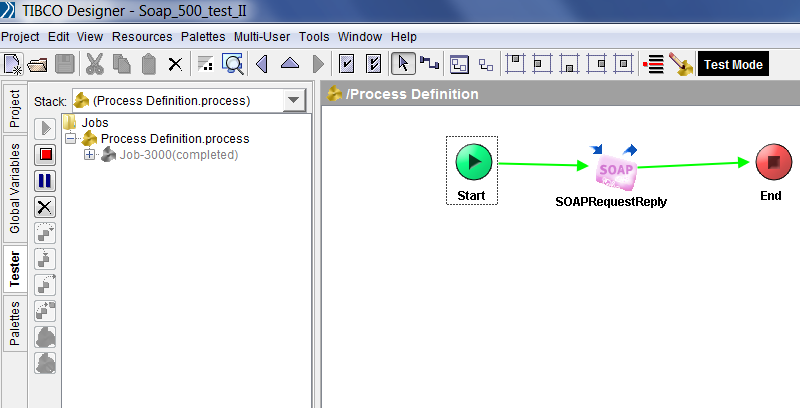
Task: Click the SOAPRequestReply activity node
Action: [616, 170]
